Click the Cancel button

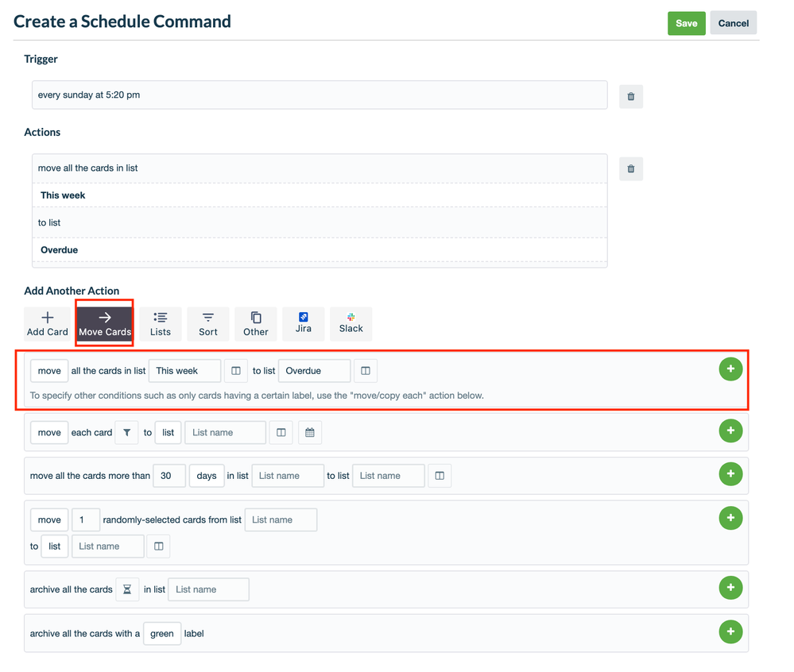click(x=733, y=23)
